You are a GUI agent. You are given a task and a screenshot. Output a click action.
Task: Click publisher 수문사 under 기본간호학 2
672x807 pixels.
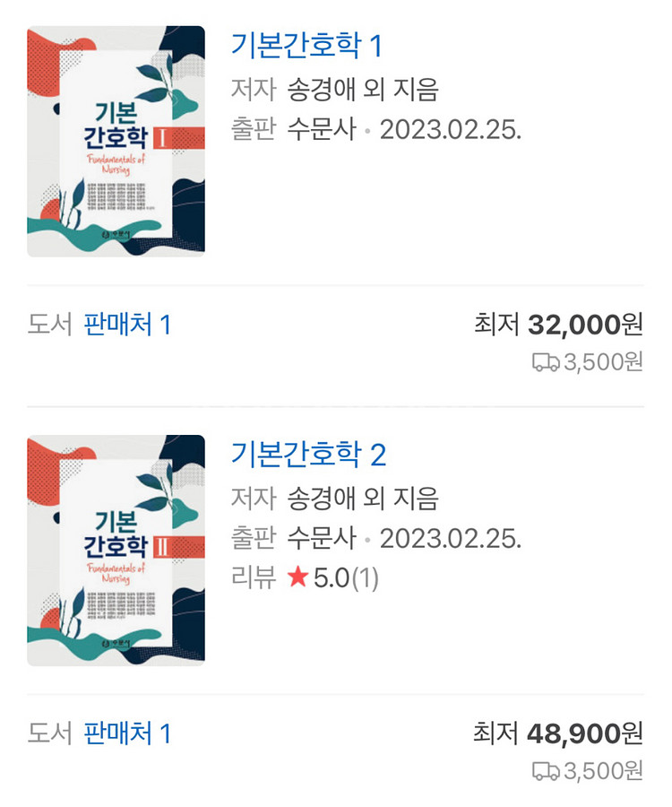321,539
